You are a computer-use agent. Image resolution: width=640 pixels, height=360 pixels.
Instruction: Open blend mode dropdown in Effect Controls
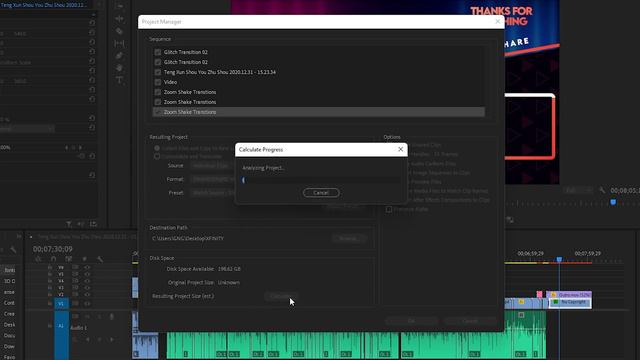pyautogui.click(x=27, y=129)
